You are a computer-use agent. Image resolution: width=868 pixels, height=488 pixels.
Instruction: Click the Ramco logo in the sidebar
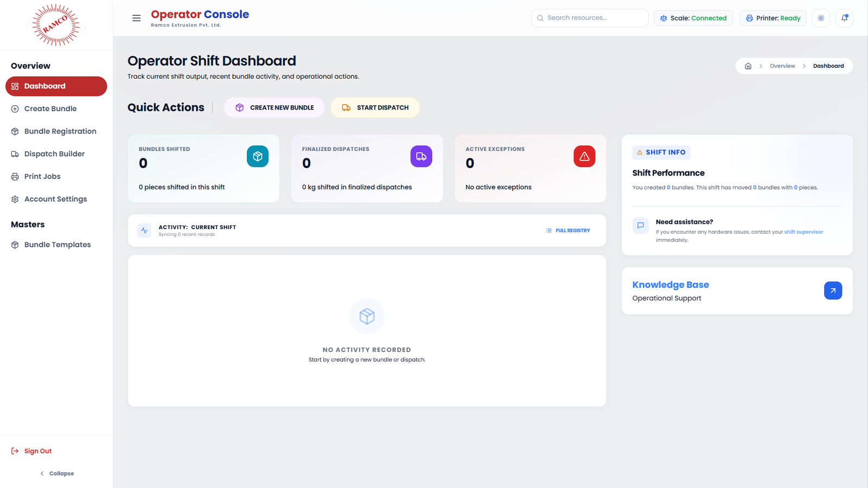56,25
